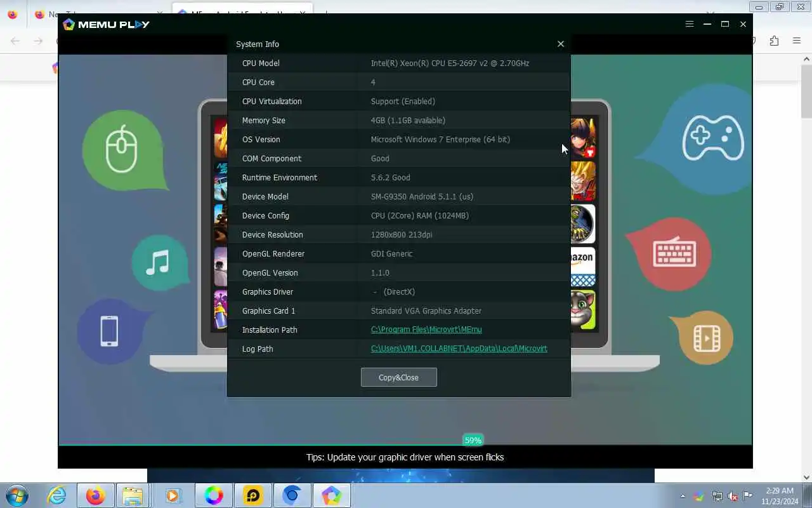This screenshot has width=812, height=508.
Task: Open File Explorer from the taskbar
Action: [133, 495]
